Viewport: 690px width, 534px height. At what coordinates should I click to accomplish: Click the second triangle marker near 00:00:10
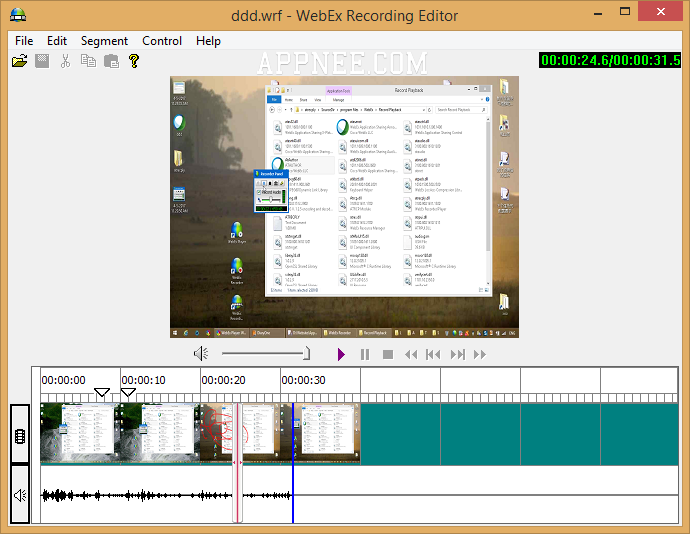tap(128, 392)
